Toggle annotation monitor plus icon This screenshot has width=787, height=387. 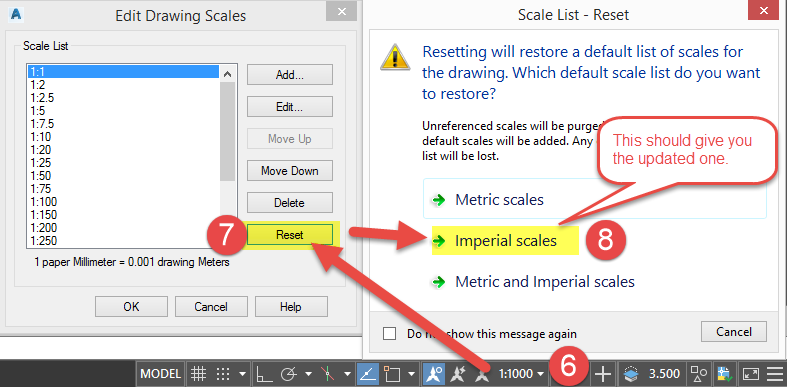[603, 373]
